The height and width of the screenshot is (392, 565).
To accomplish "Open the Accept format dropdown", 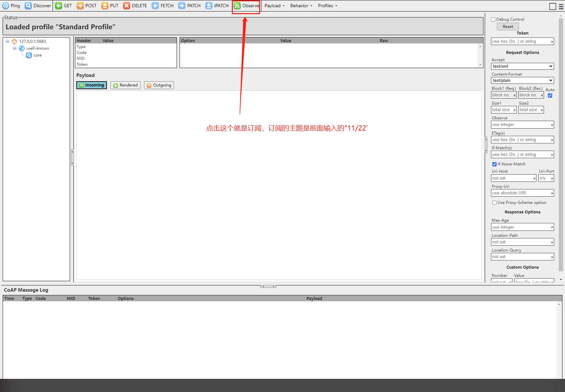I will [522, 66].
